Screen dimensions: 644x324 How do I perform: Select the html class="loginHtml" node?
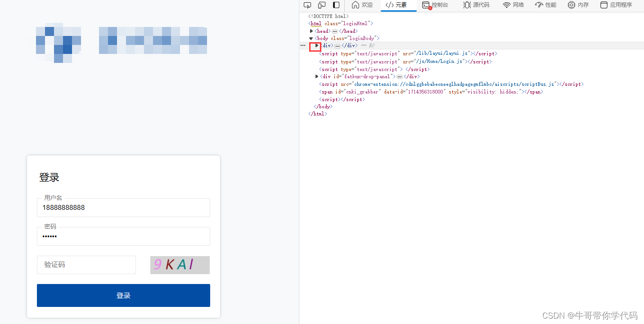(341, 23)
